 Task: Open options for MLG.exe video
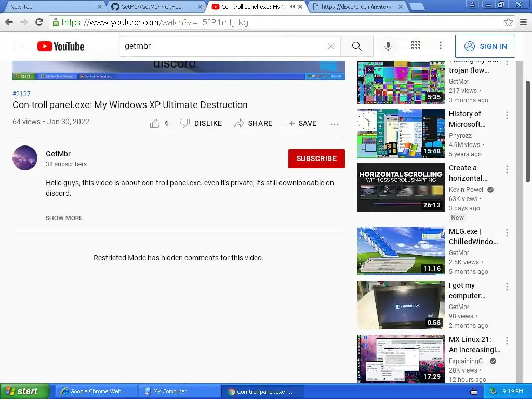pyautogui.click(x=507, y=233)
